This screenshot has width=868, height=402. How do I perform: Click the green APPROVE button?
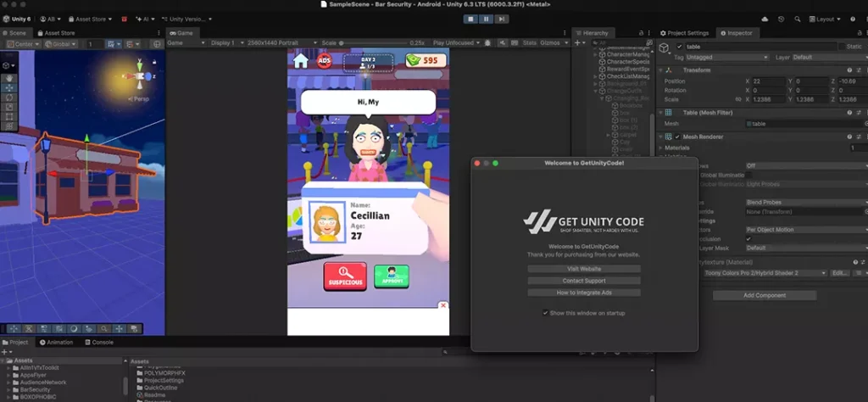click(x=392, y=276)
